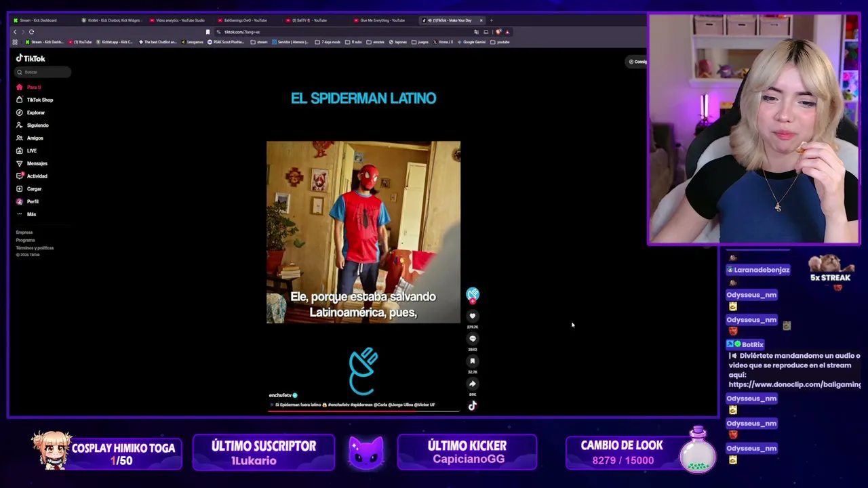
Task: Open the YouTube bookmark with notification count
Action: (81, 42)
